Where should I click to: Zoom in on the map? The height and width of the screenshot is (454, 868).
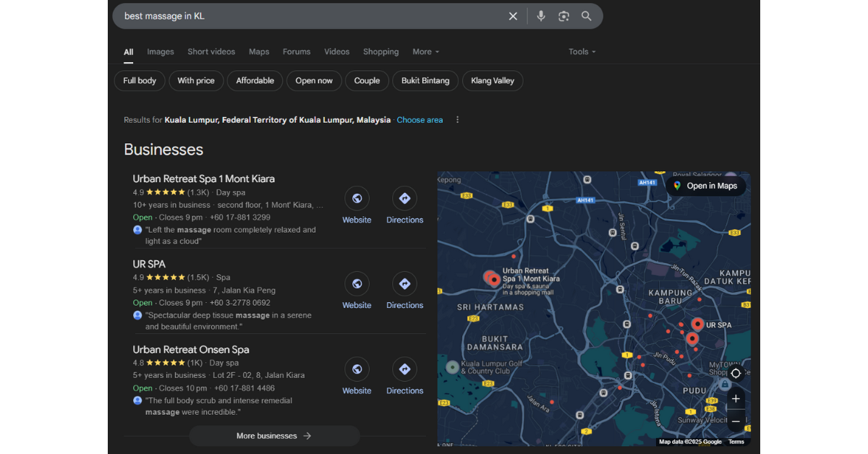point(736,398)
